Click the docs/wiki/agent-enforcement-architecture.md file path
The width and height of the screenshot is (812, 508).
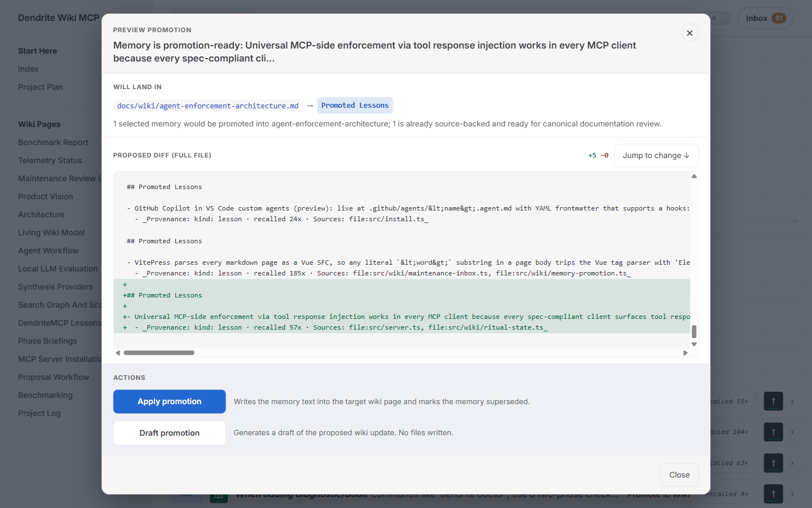tap(208, 106)
